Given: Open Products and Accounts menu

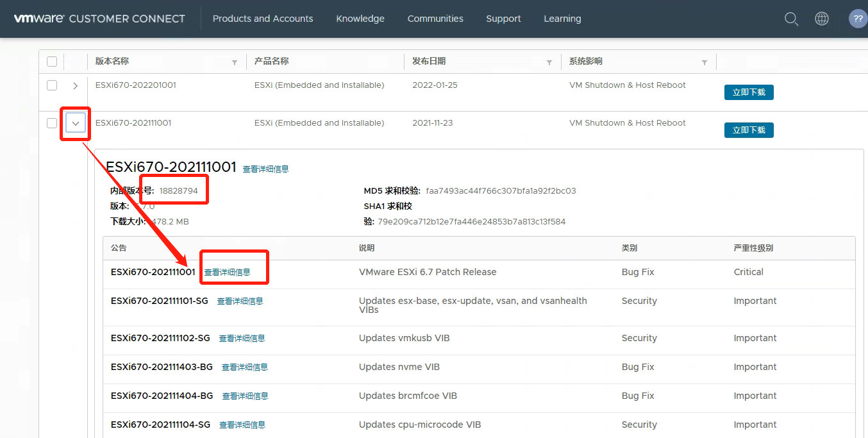Looking at the screenshot, I should click(x=263, y=19).
